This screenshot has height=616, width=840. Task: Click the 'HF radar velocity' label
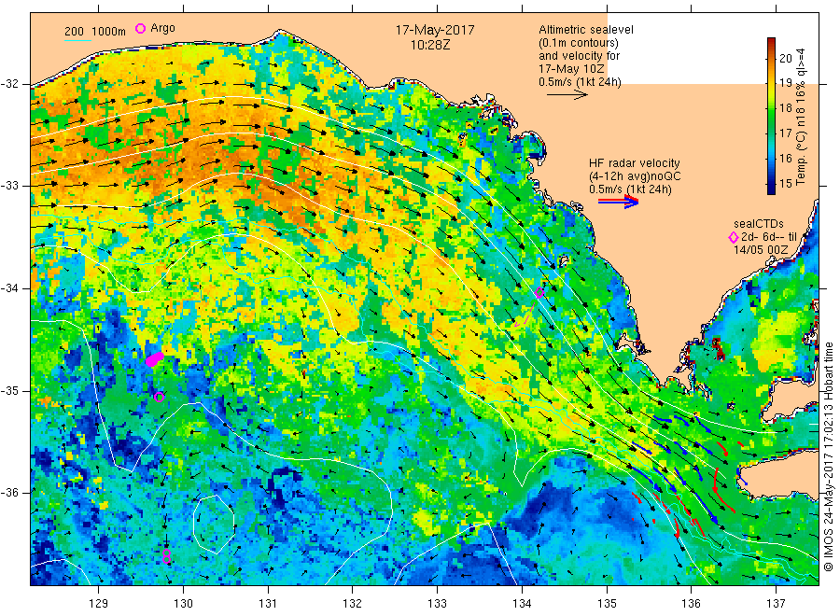click(635, 162)
